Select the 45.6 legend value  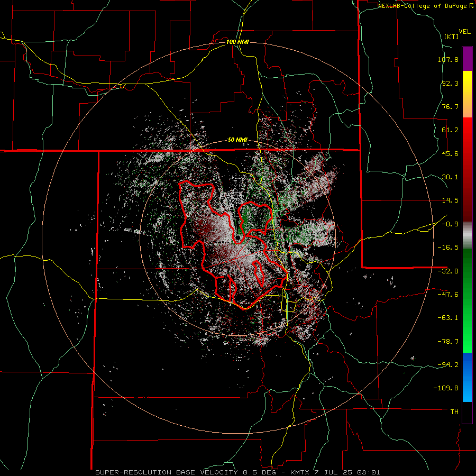pyautogui.click(x=450, y=153)
